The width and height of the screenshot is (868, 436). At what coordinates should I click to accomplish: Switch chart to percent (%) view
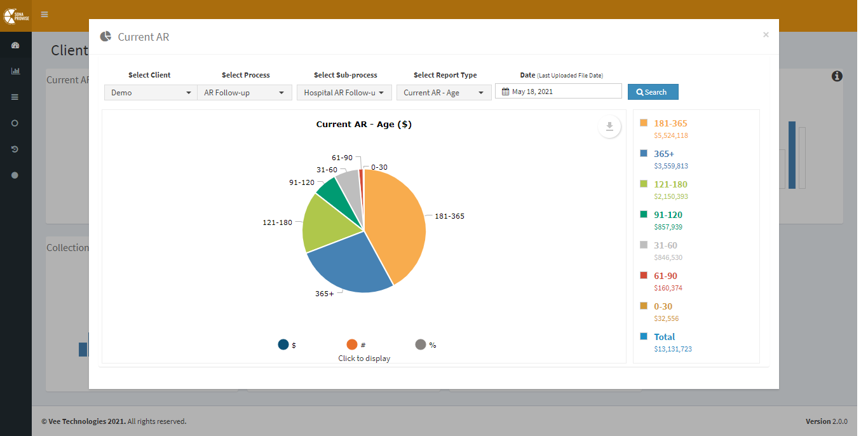point(421,344)
